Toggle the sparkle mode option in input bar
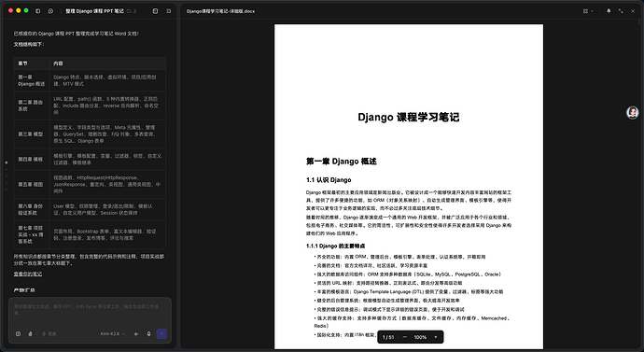 coord(49,334)
